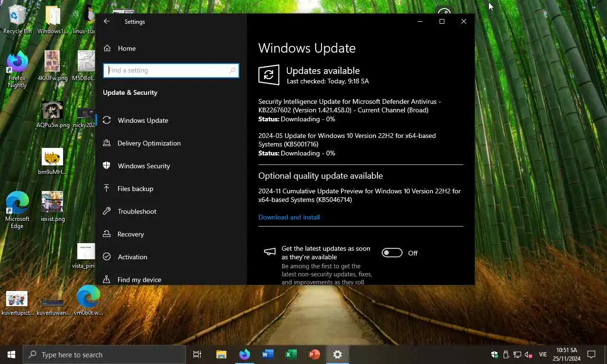The image size is (607, 364).
Task: Open Task View from taskbar
Action: pyautogui.click(x=197, y=355)
